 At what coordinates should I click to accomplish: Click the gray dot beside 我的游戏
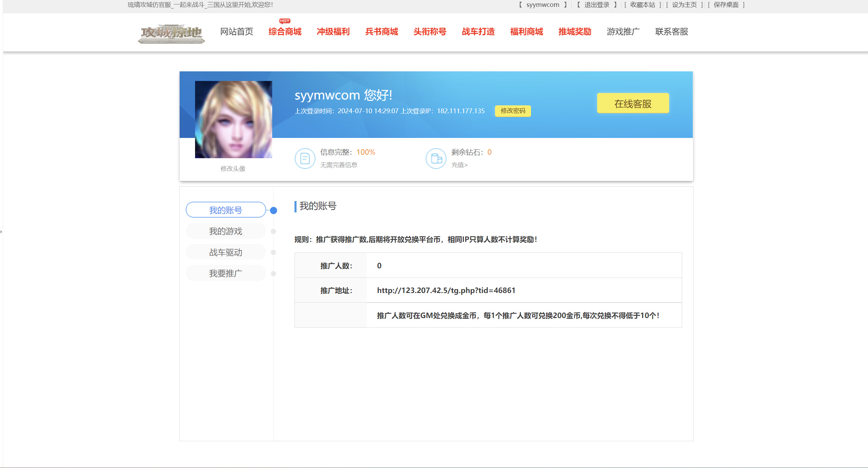click(273, 231)
